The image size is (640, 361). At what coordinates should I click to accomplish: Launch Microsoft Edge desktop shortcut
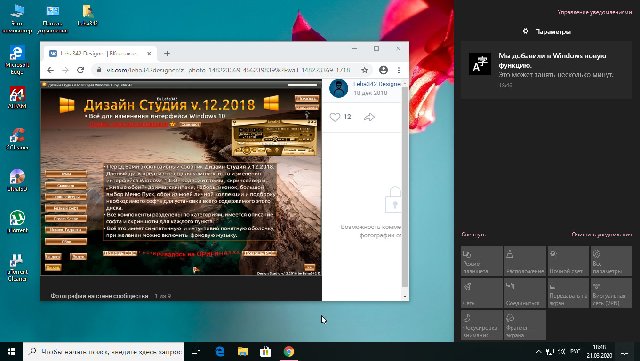click(x=17, y=60)
